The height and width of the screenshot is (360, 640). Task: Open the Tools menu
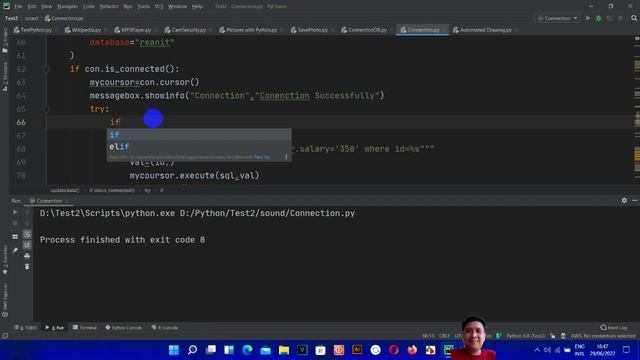[x=143, y=7]
